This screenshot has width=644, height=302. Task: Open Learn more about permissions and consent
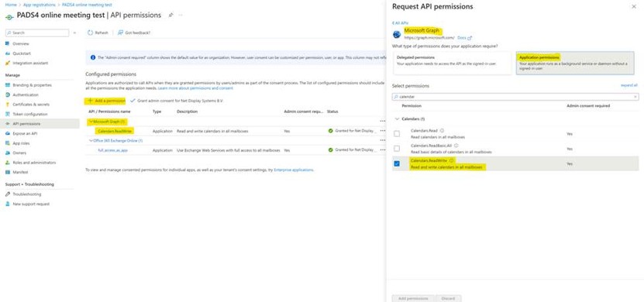tap(195, 88)
